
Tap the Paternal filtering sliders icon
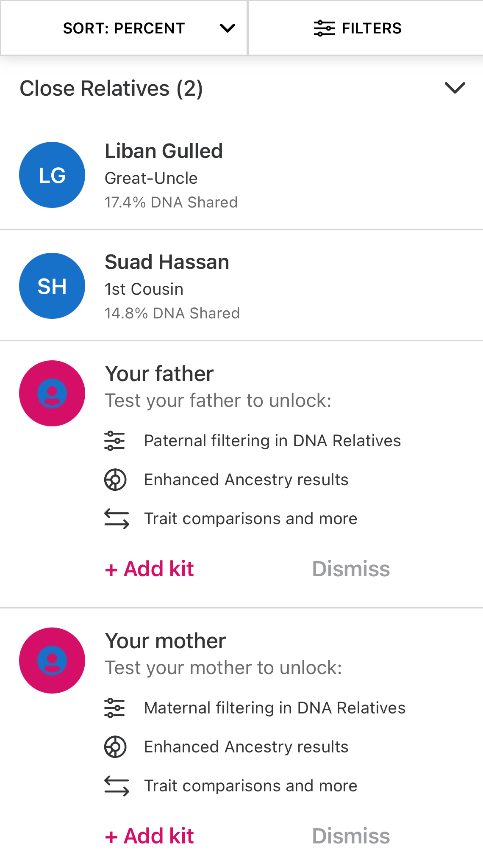pos(115,441)
